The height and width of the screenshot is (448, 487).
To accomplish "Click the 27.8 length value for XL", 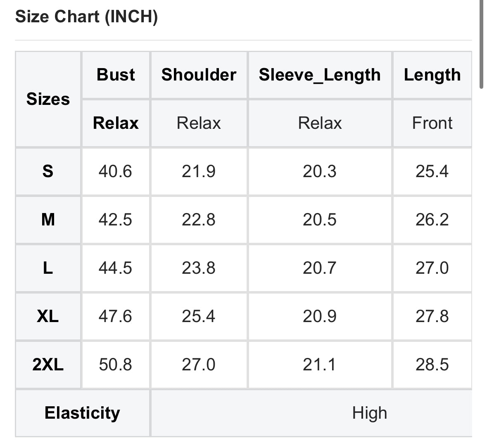I will [432, 316].
